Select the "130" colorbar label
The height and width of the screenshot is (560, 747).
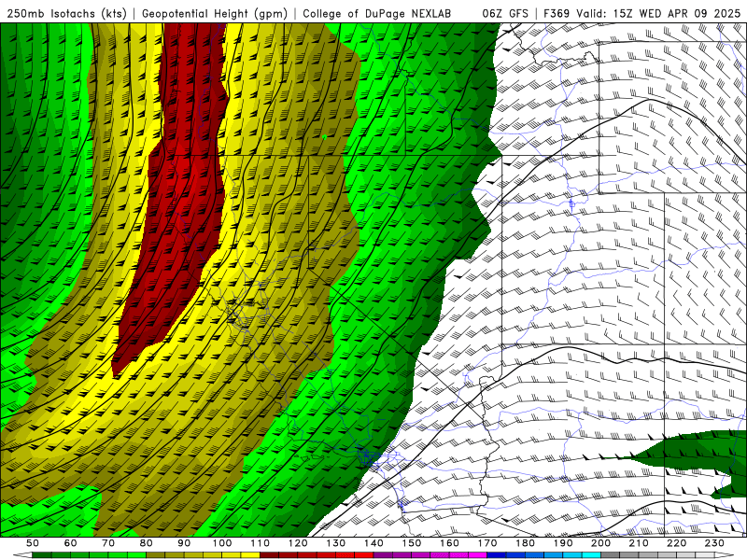tap(335, 543)
